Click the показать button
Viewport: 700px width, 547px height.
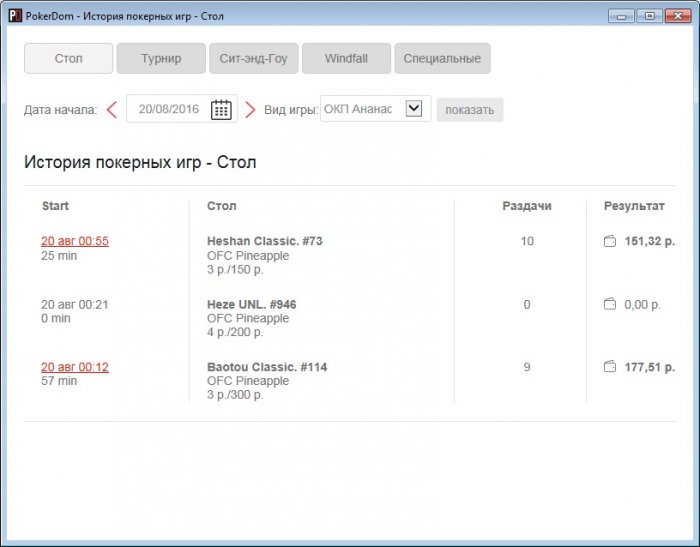pos(470,110)
